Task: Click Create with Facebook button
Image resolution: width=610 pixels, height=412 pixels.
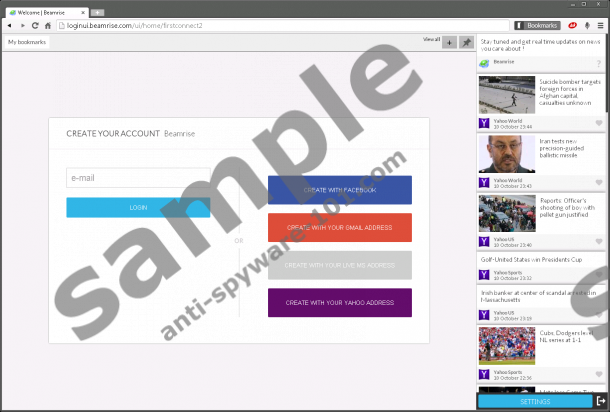Action: [x=340, y=190]
